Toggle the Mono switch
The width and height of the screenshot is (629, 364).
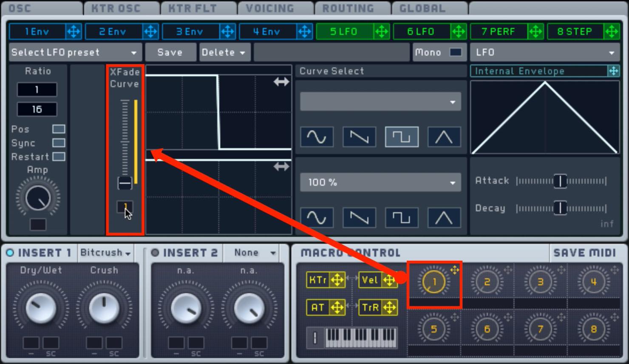456,52
